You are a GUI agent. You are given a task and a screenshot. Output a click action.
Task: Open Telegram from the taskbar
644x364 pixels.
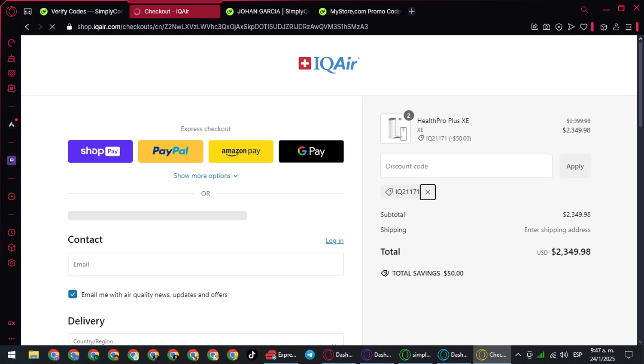click(310, 355)
